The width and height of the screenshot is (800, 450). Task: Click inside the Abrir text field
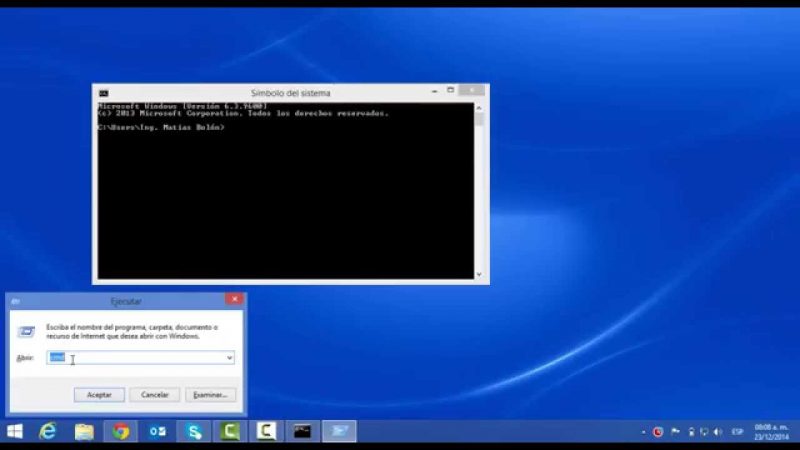(140, 358)
